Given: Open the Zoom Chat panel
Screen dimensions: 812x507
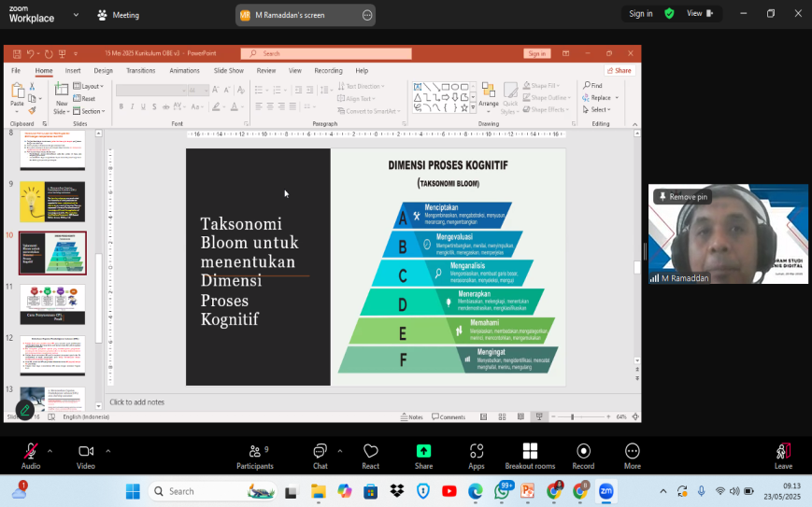Looking at the screenshot, I should [320, 452].
